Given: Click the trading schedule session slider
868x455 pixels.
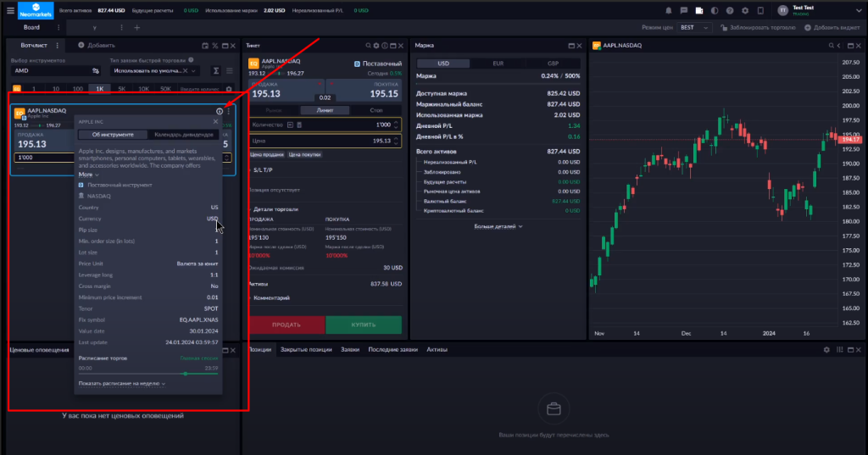Looking at the screenshot, I should click(x=148, y=374).
